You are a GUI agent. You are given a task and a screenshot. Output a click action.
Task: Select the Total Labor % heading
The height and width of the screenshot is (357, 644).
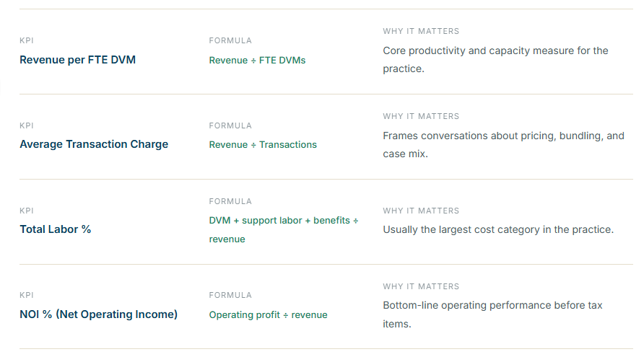[x=56, y=229]
